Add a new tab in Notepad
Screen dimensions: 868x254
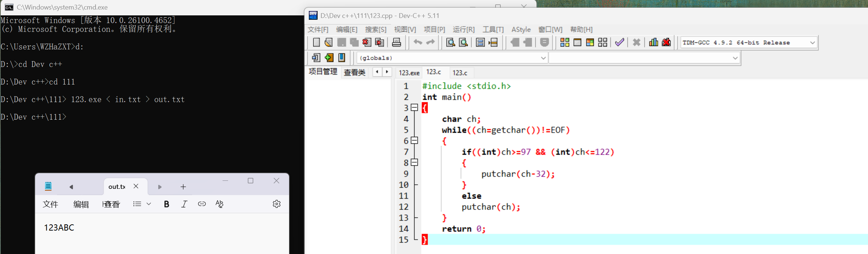click(183, 187)
